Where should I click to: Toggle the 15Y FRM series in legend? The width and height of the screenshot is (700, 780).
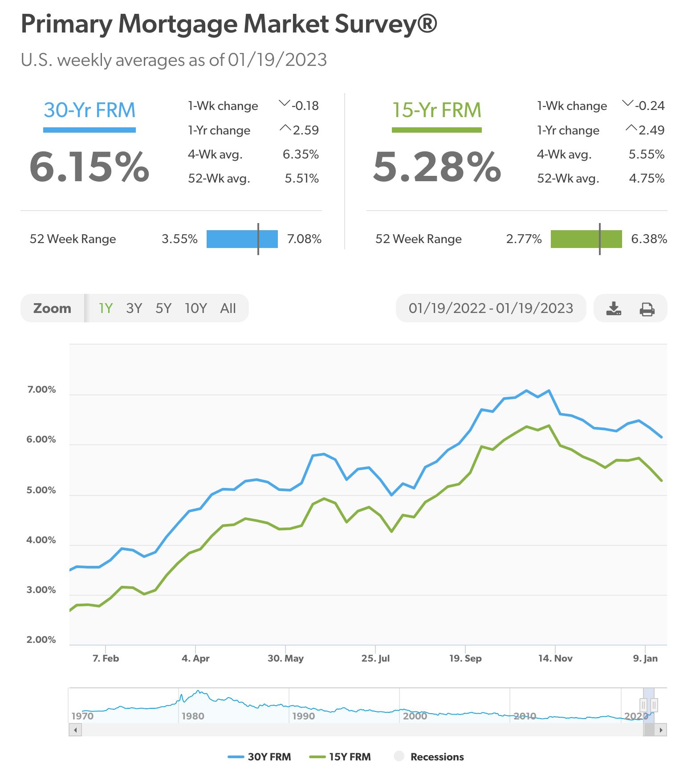[x=340, y=757]
